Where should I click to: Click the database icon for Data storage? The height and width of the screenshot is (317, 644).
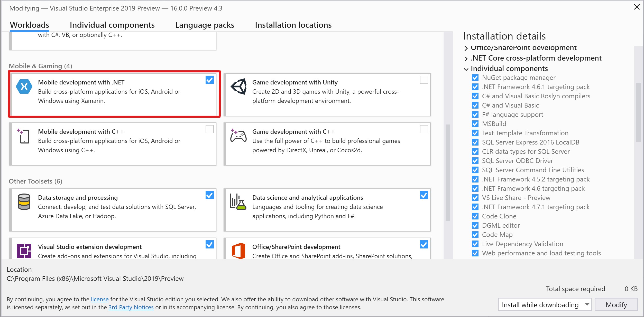[24, 202]
